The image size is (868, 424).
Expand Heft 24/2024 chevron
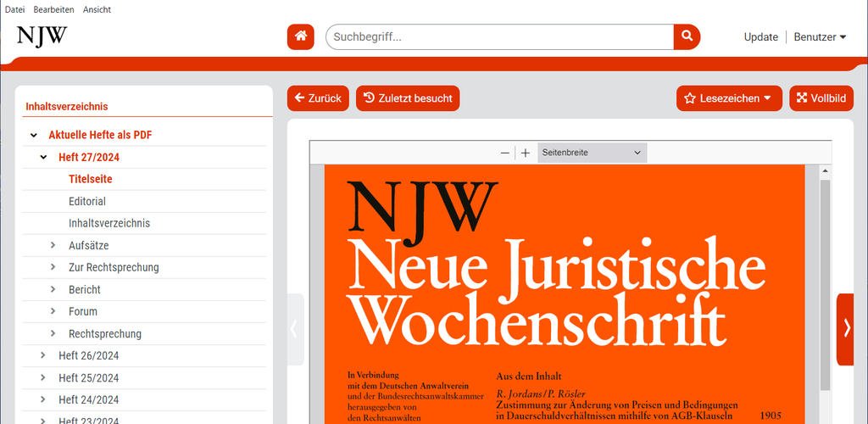(x=43, y=399)
